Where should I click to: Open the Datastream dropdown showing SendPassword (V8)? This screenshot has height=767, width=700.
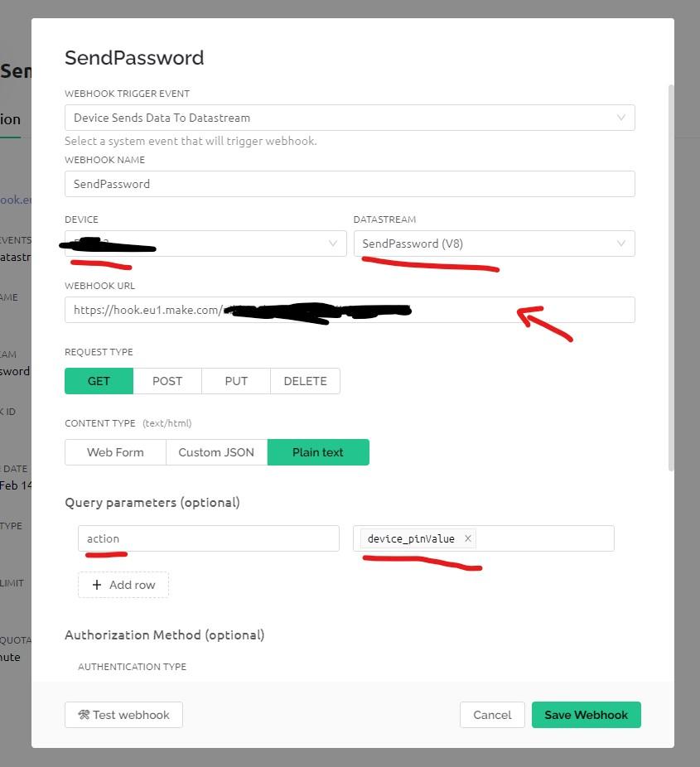pyautogui.click(x=495, y=243)
